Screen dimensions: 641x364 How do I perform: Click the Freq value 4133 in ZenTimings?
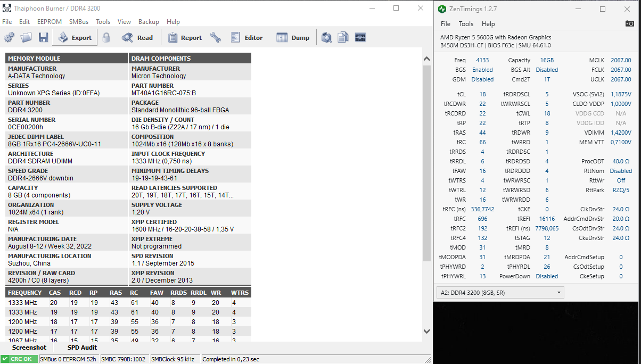click(x=482, y=61)
